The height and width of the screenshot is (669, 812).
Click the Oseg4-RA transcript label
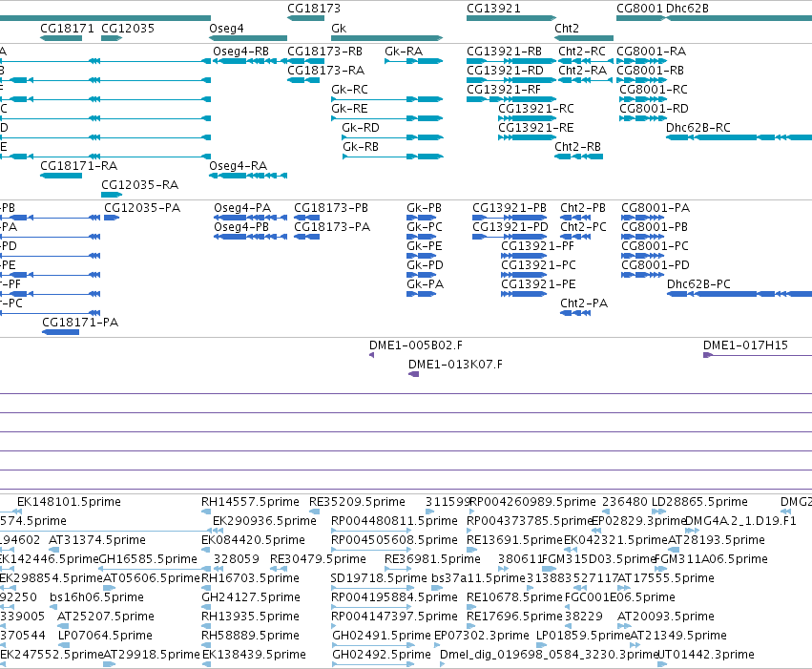[239, 166]
